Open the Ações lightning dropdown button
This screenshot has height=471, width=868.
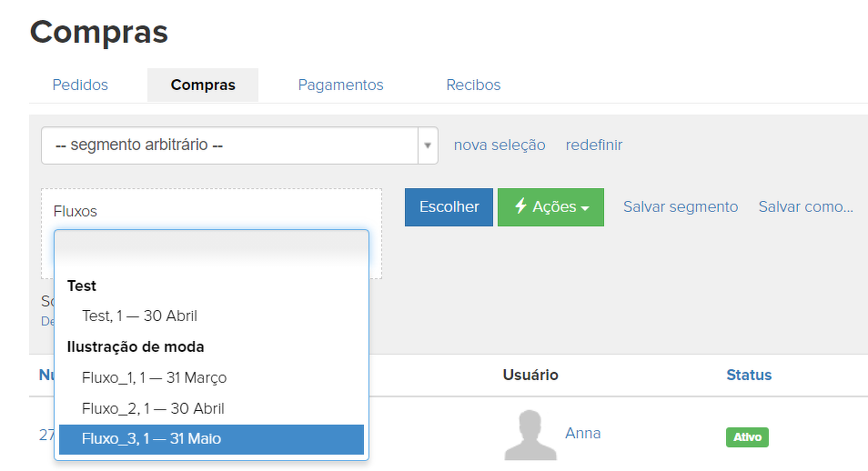coord(550,207)
